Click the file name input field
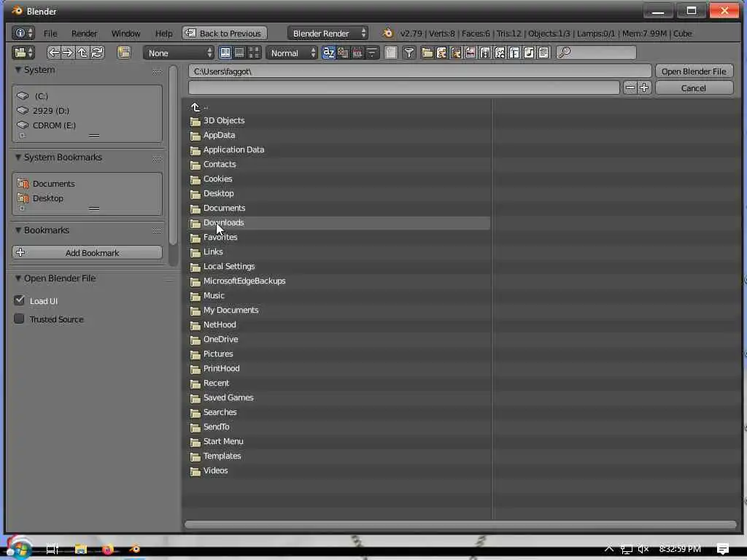747x560 pixels. 404,87
